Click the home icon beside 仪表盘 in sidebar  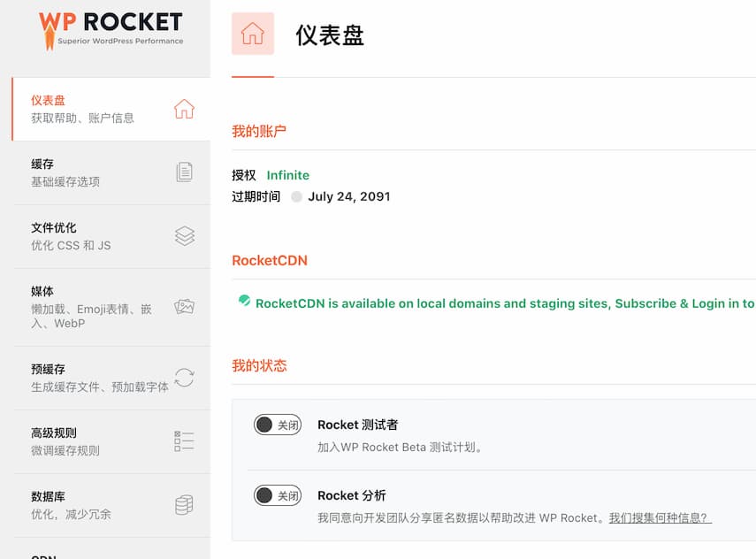tap(184, 109)
